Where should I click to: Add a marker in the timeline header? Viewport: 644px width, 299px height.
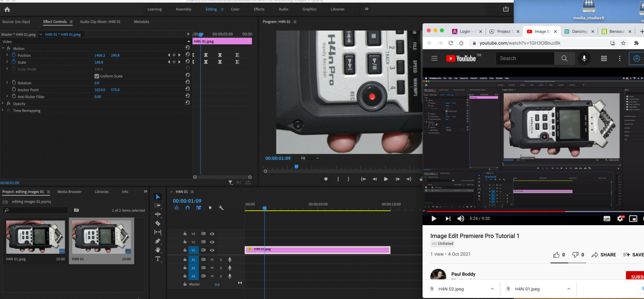[x=210, y=208]
